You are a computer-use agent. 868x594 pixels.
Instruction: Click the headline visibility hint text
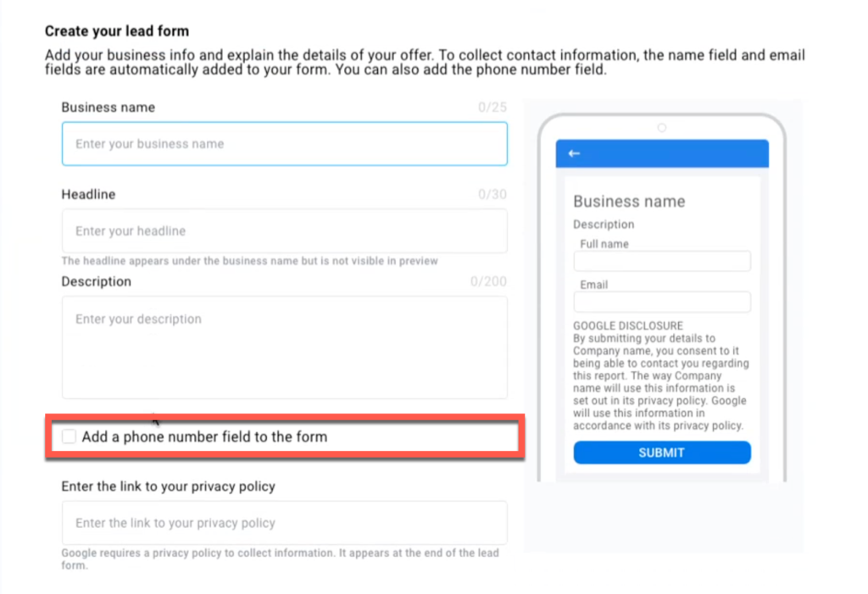250,261
